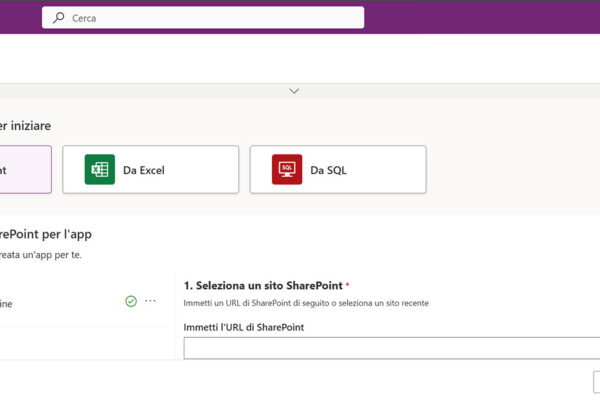Click the green Excel icon
Image resolution: width=600 pixels, height=400 pixels.
(99, 170)
